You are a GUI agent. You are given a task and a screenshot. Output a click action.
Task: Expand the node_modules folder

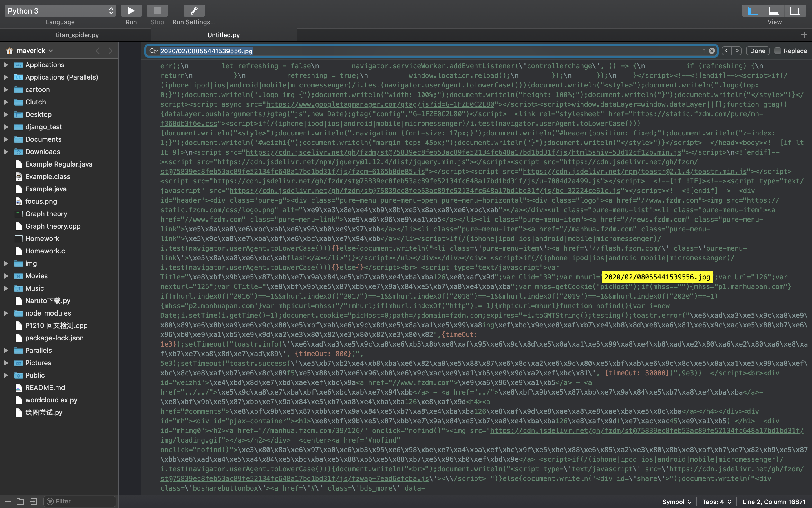click(x=6, y=314)
